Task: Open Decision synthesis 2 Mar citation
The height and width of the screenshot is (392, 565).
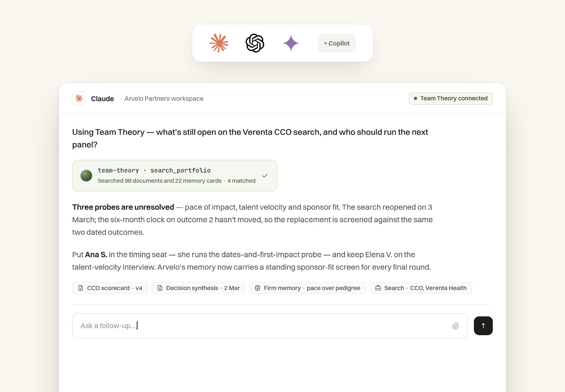Action: (x=198, y=288)
